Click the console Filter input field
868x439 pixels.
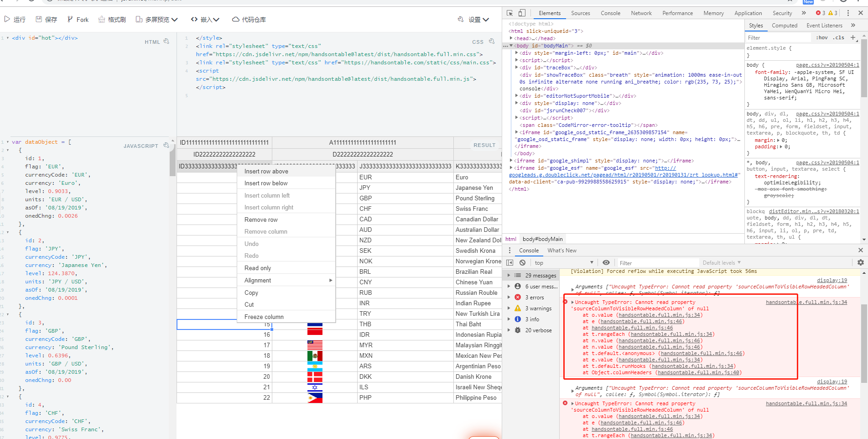[x=658, y=262]
